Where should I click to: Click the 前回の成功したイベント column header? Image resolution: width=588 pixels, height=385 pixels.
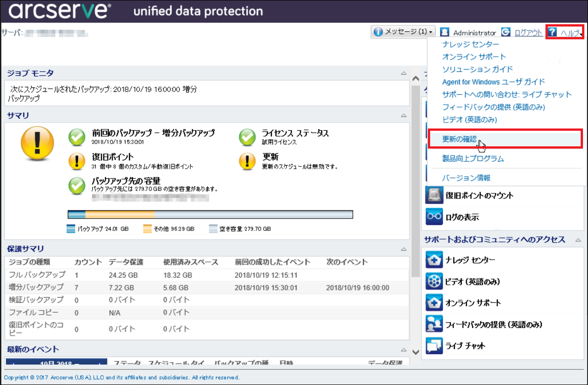click(x=273, y=262)
